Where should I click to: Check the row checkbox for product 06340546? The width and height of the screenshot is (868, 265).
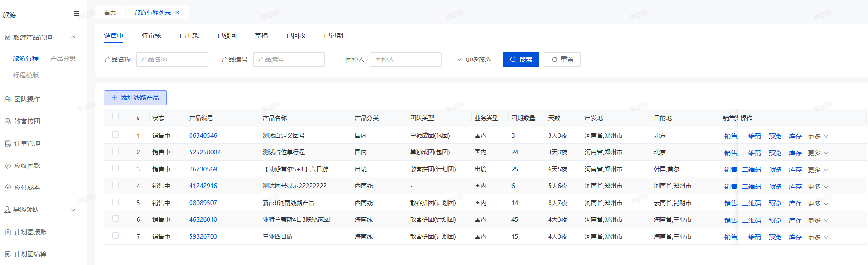pos(116,135)
